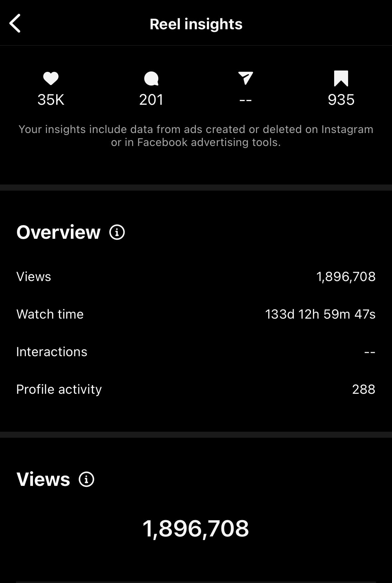
Task: Open the Views section info icon
Action: point(86,479)
